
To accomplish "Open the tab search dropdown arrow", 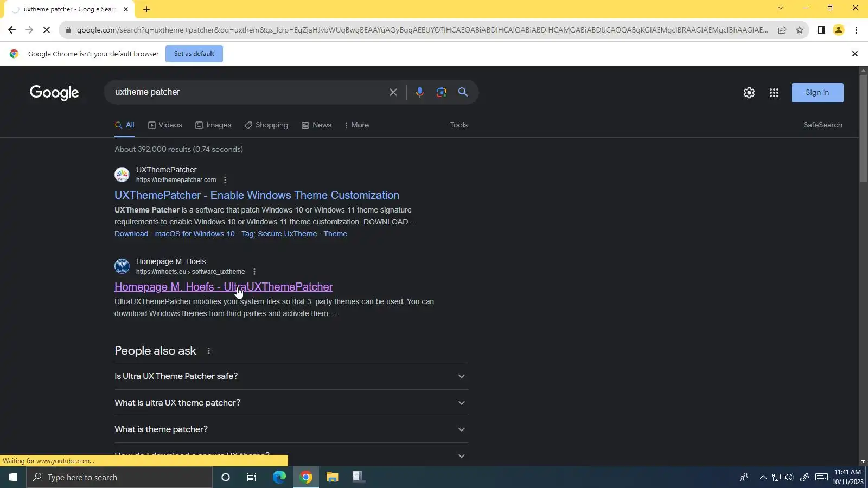I will coord(781,8).
